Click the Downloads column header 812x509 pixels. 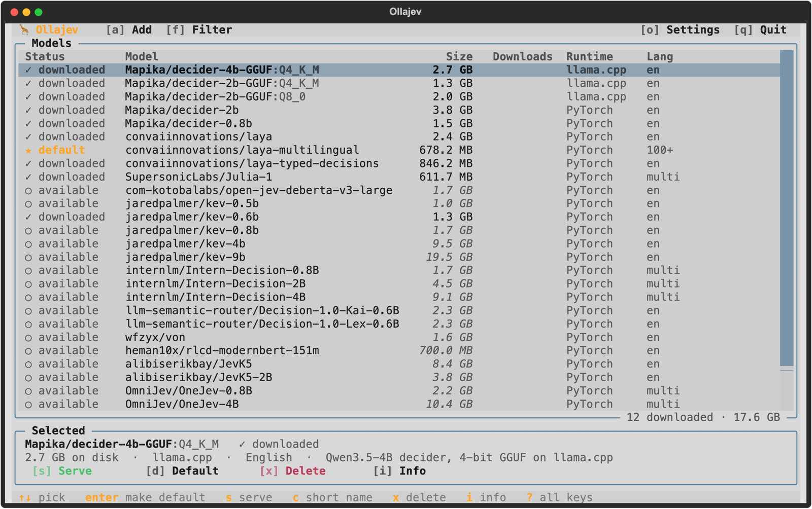coord(523,57)
